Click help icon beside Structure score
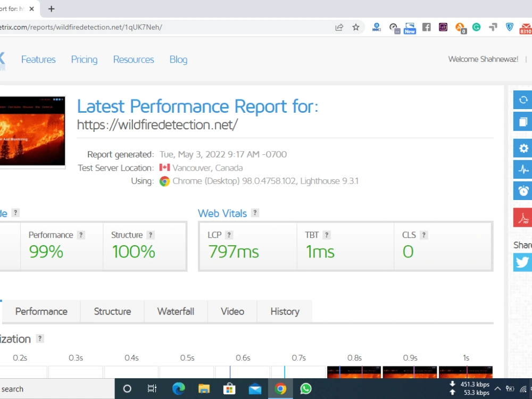Viewport: 532px width, 399px height. (151, 235)
